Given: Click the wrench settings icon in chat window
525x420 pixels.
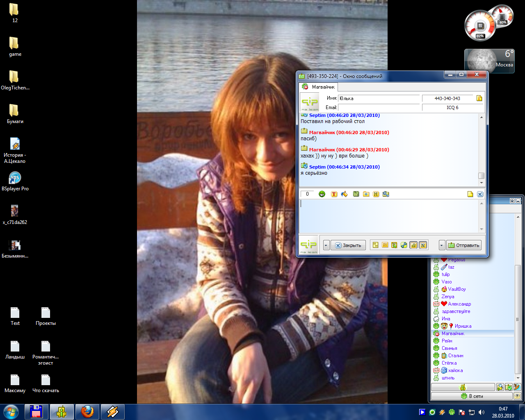Looking at the screenshot, I should [x=404, y=245].
